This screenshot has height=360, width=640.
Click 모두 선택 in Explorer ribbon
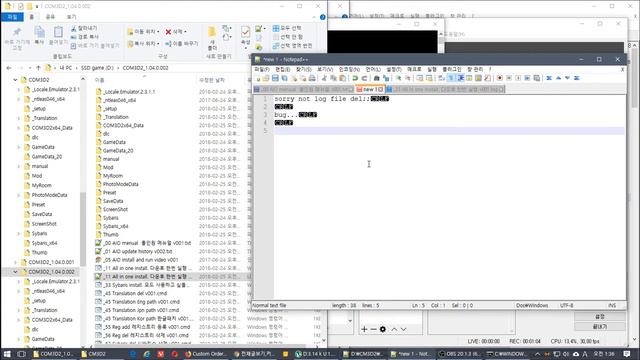point(287,28)
